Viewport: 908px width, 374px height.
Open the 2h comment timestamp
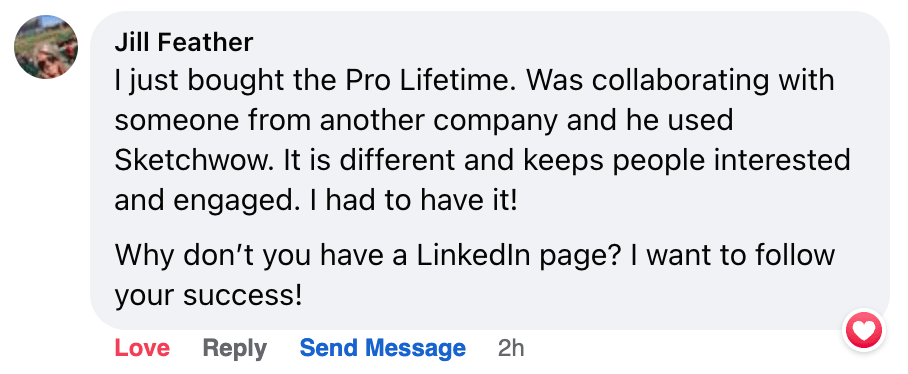[x=511, y=348]
